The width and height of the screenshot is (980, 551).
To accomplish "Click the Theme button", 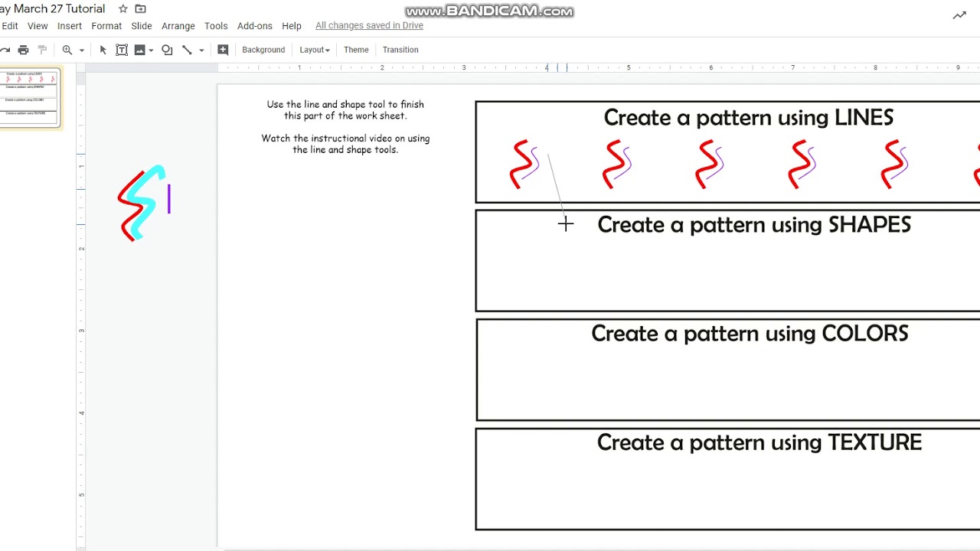I will tap(356, 50).
